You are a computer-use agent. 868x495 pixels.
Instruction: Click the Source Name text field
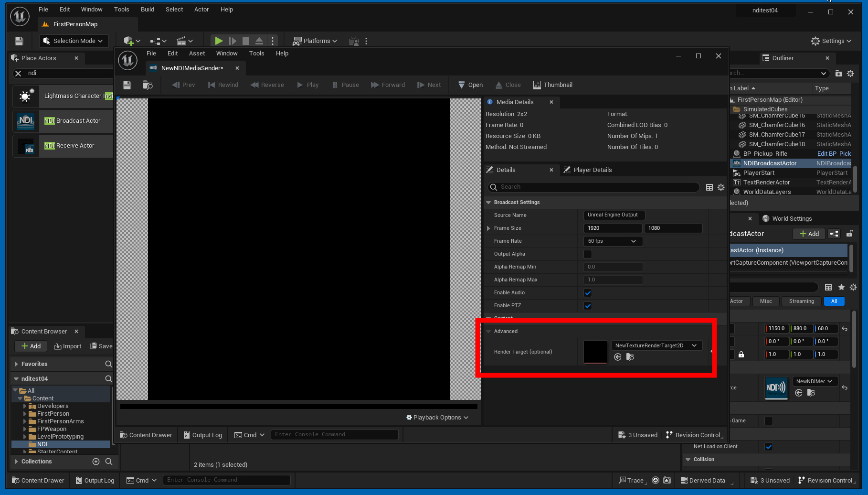pos(614,215)
